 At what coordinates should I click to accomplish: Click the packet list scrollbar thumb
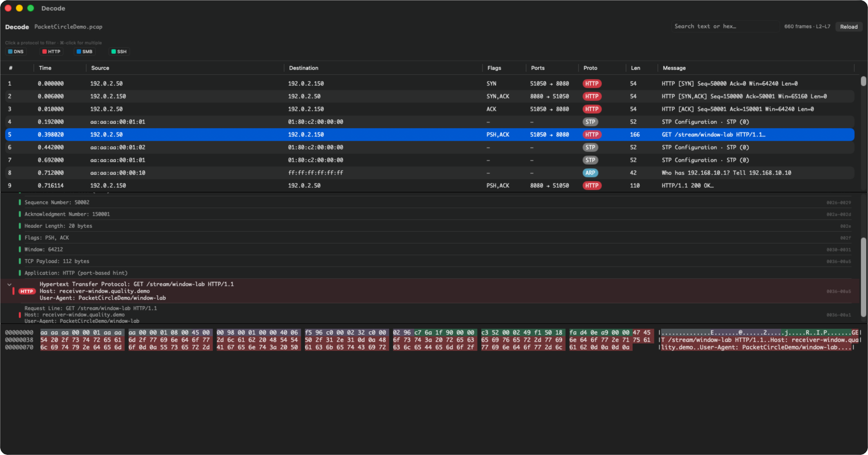864,81
